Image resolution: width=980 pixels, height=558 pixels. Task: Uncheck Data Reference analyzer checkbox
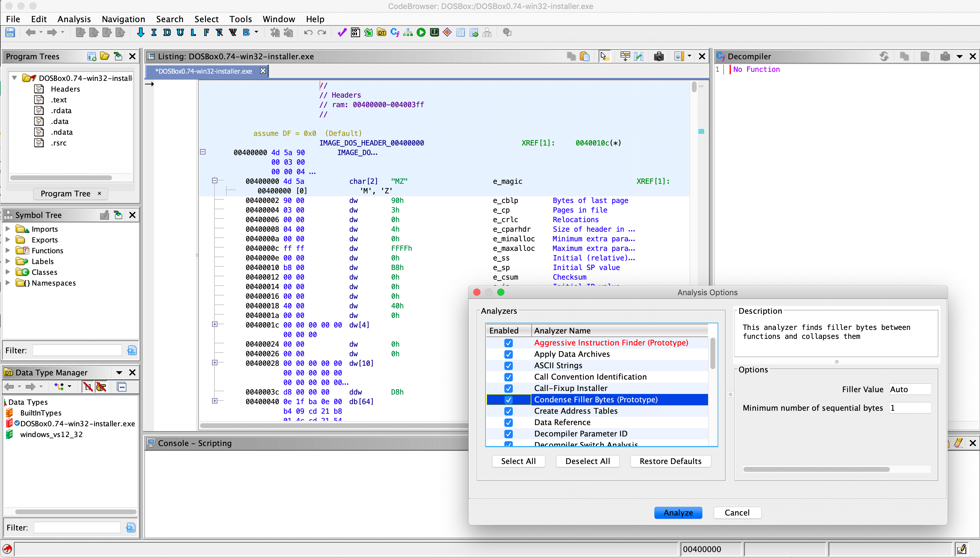pyautogui.click(x=508, y=422)
